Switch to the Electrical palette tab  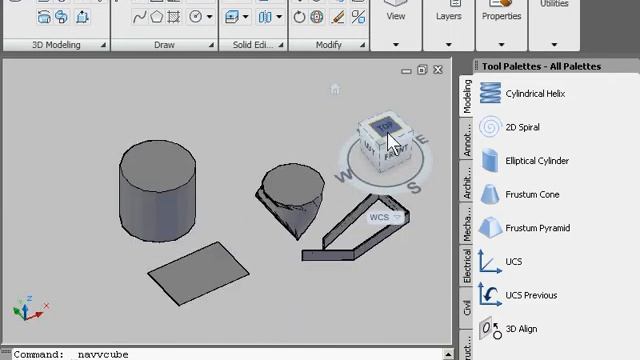coord(467,267)
